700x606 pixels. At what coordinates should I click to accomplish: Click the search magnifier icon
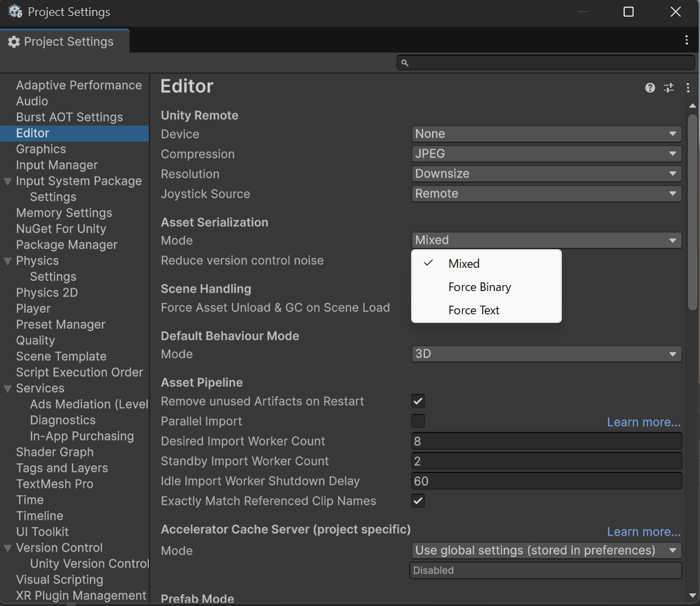404,63
